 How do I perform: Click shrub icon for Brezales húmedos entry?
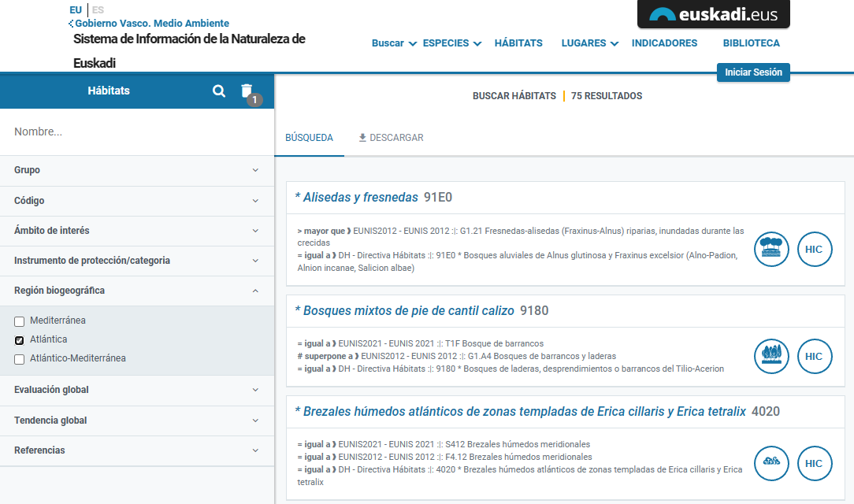tap(771, 464)
